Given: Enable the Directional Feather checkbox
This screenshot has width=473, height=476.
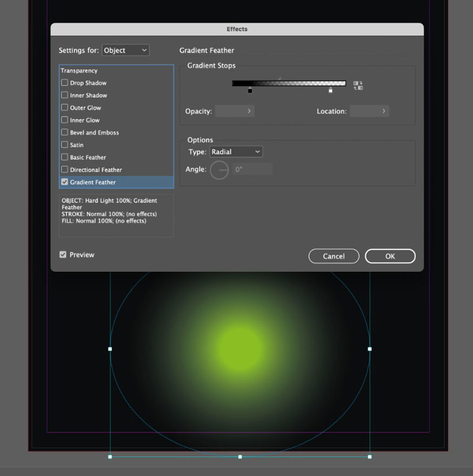Looking at the screenshot, I should coord(64,169).
